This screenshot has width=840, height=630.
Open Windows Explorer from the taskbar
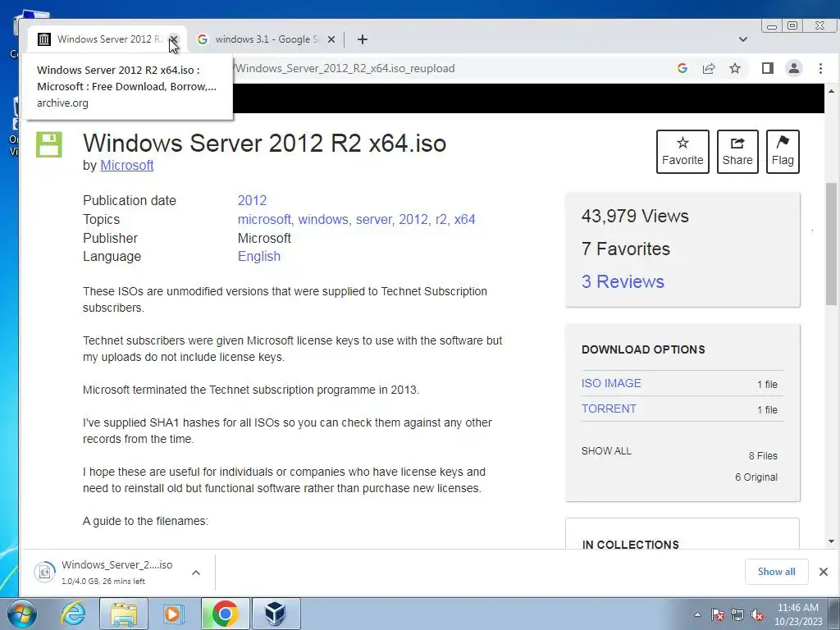click(123, 614)
